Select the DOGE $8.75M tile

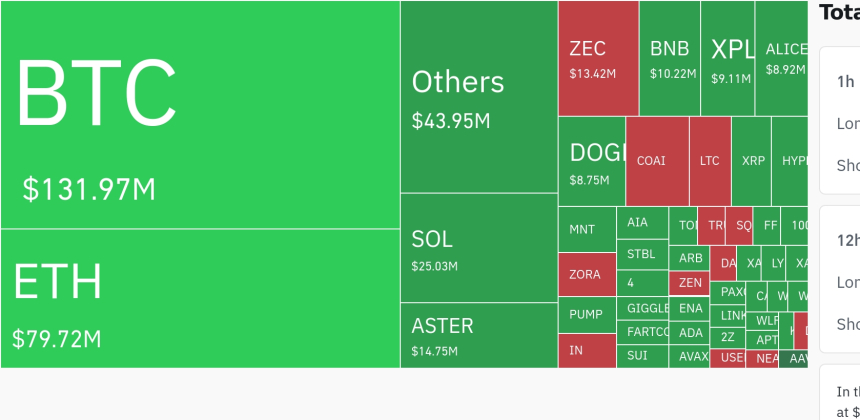591,161
